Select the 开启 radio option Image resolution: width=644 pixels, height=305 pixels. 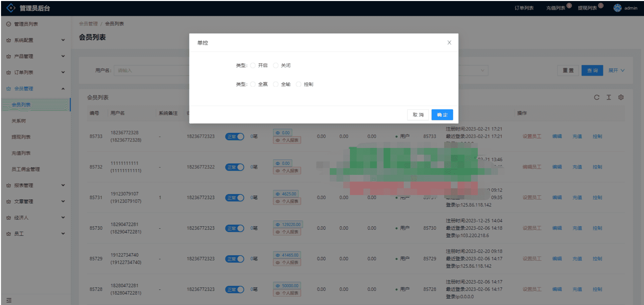tap(253, 66)
